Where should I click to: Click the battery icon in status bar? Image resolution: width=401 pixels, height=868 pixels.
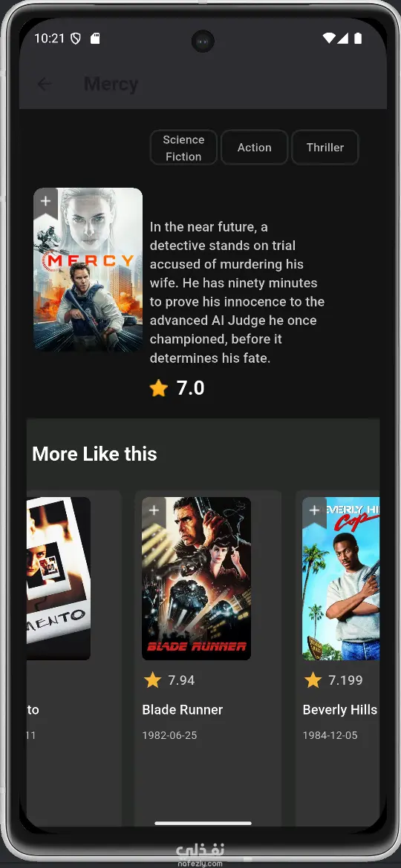358,38
